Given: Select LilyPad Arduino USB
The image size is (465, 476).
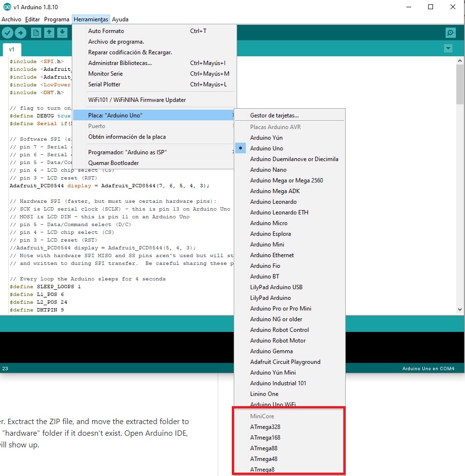Looking at the screenshot, I should pos(290,287).
